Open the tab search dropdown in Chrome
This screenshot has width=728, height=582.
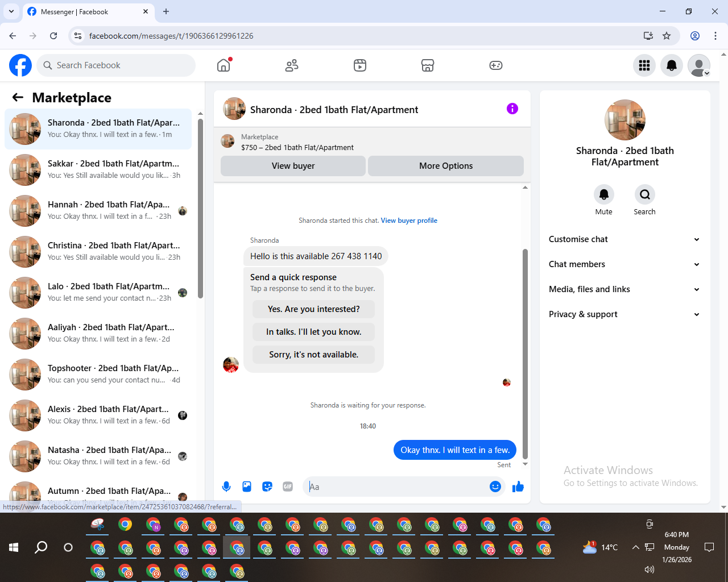(11, 11)
